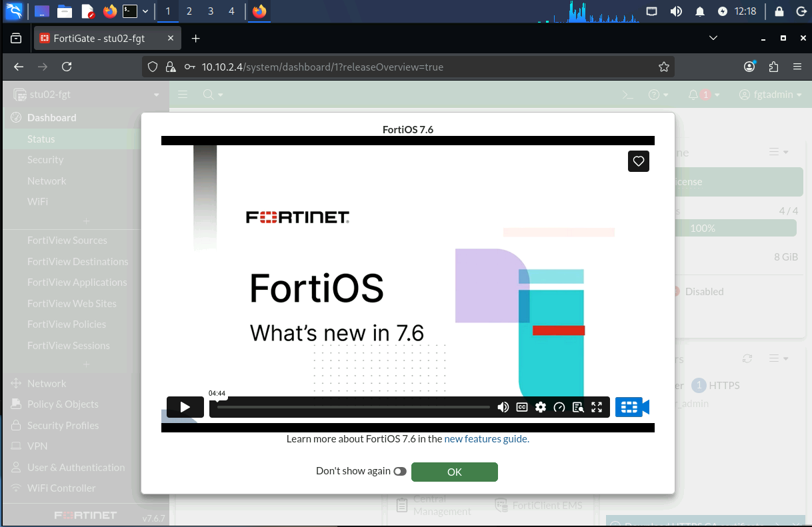This screenshot has width=812, height=527.
Task: Click the browser address bar URL
Action: point(323,67)
